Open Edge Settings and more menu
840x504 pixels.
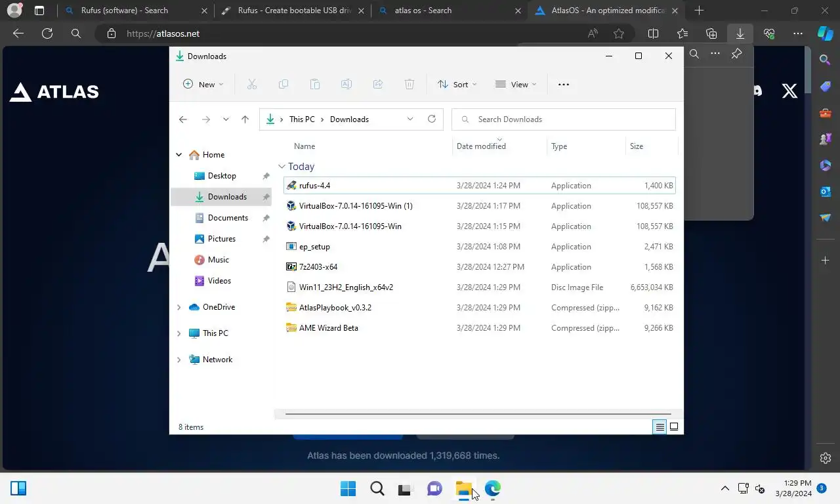click(797, 33)
